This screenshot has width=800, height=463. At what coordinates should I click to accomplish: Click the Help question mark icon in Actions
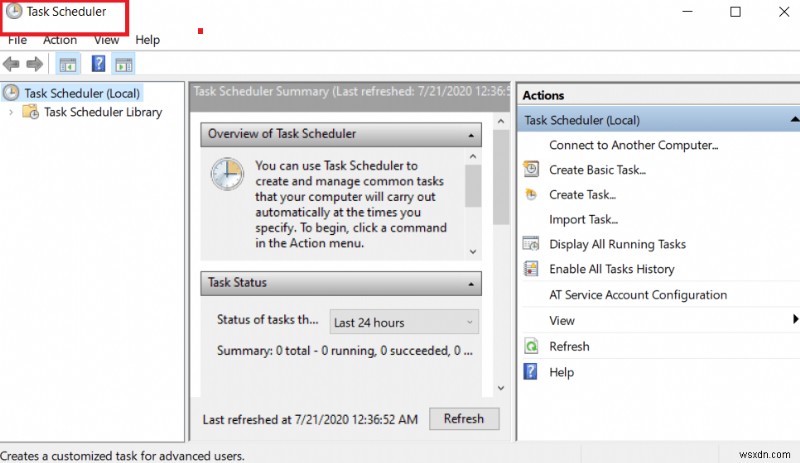tap(531, 371)
